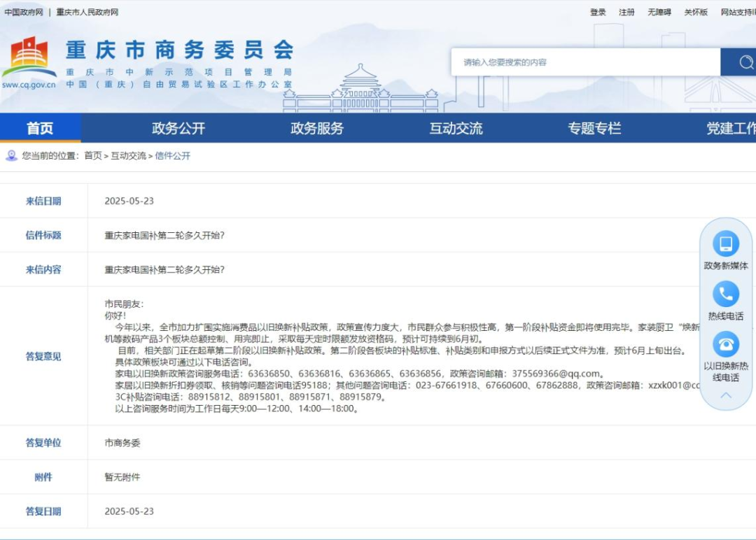The width and height of the screenshot is (756, 540).
Task: Open the 专题专栏 tab
Action: (594, 127)
